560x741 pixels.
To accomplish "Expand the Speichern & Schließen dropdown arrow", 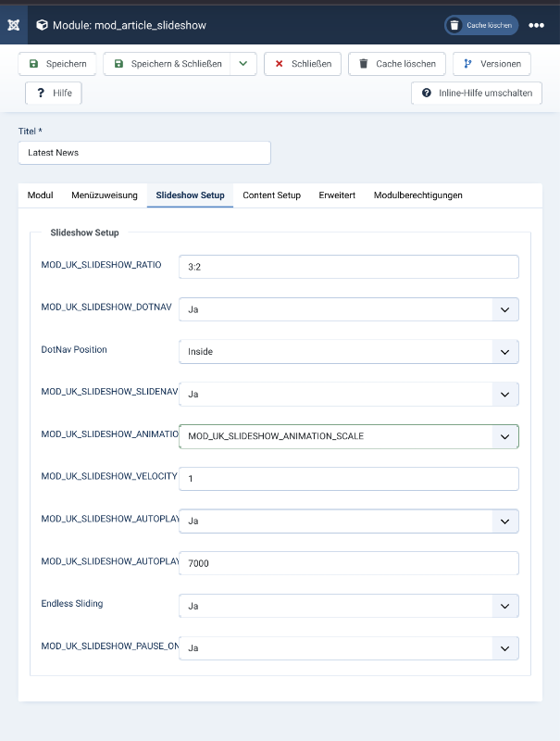I will click(x=243, y=64).
